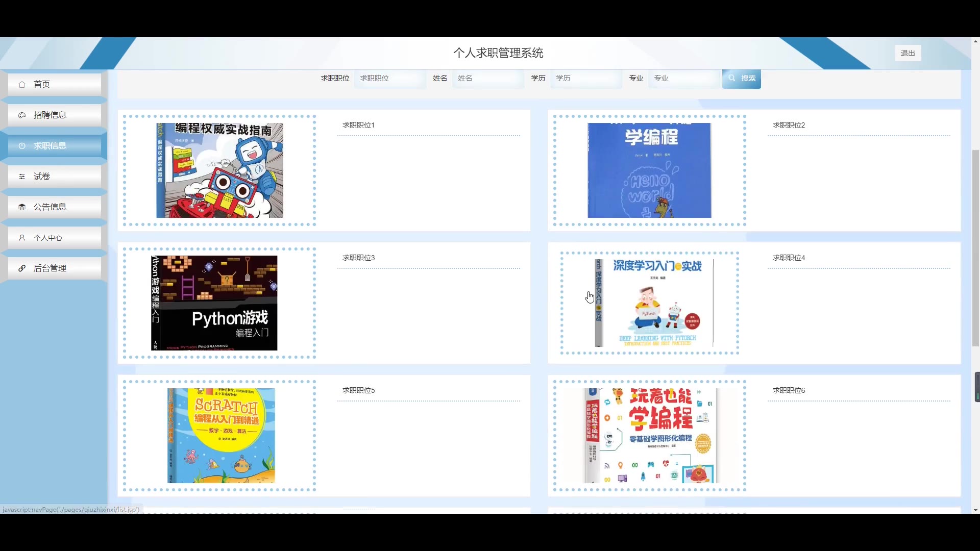Click the 求职职位2 title text
The height and width of the screenshot is (551, 980).
tap(789, 125)
